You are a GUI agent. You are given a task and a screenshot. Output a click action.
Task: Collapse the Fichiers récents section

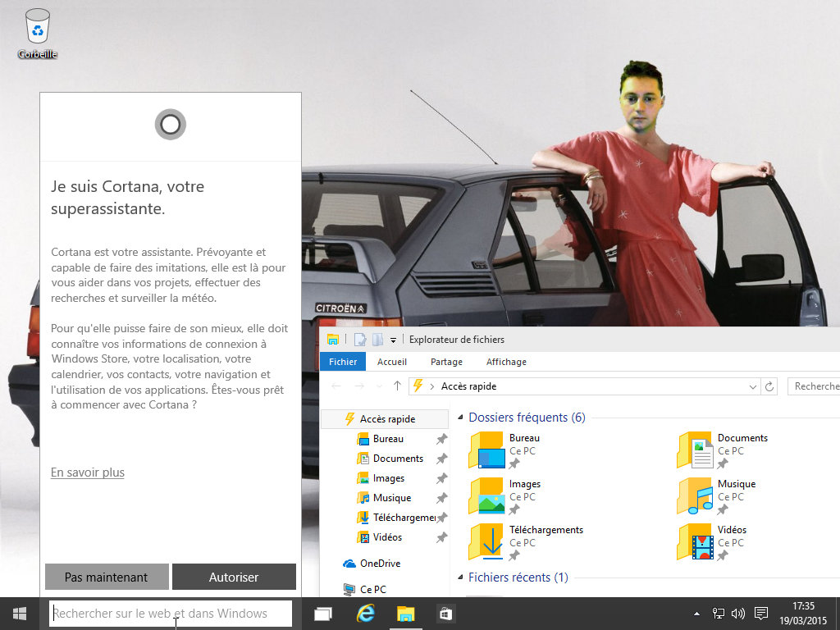pos(461,577)
